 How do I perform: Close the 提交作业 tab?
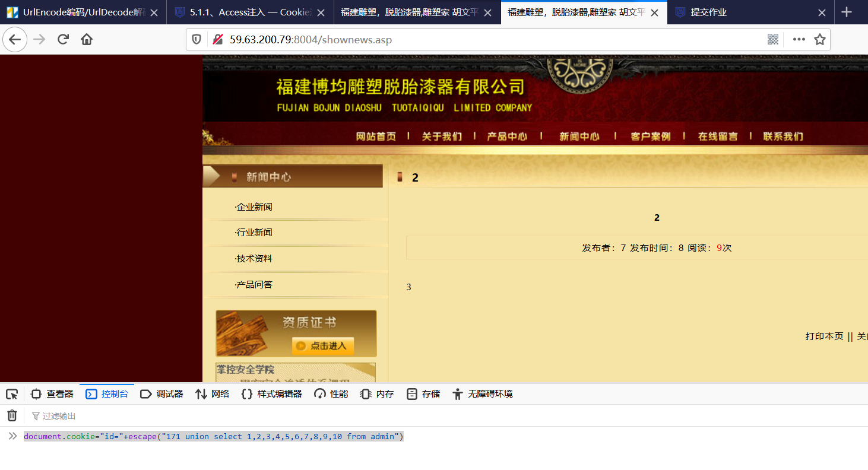tap(822, 12)
